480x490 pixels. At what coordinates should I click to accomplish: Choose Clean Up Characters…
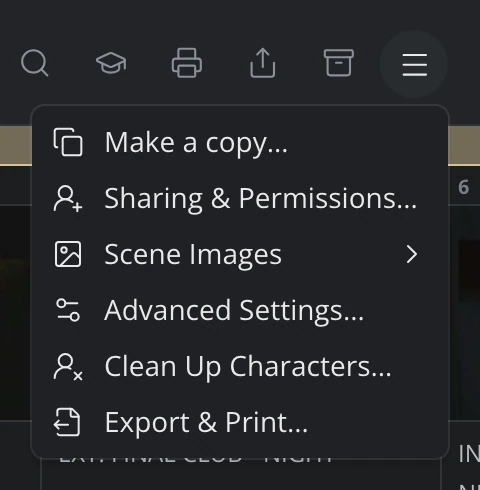(240, 367)
